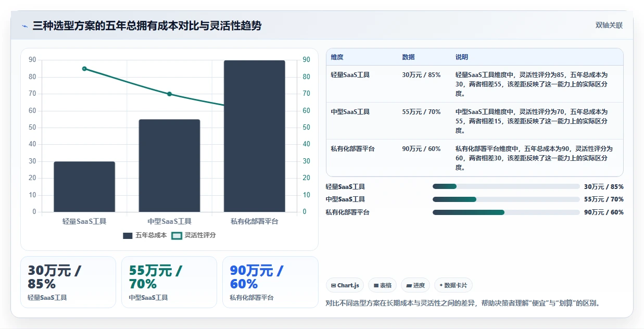Click the 55万元 / 70% table cell
The height and width of the screenshot is (329, 644).
(421, 112)
